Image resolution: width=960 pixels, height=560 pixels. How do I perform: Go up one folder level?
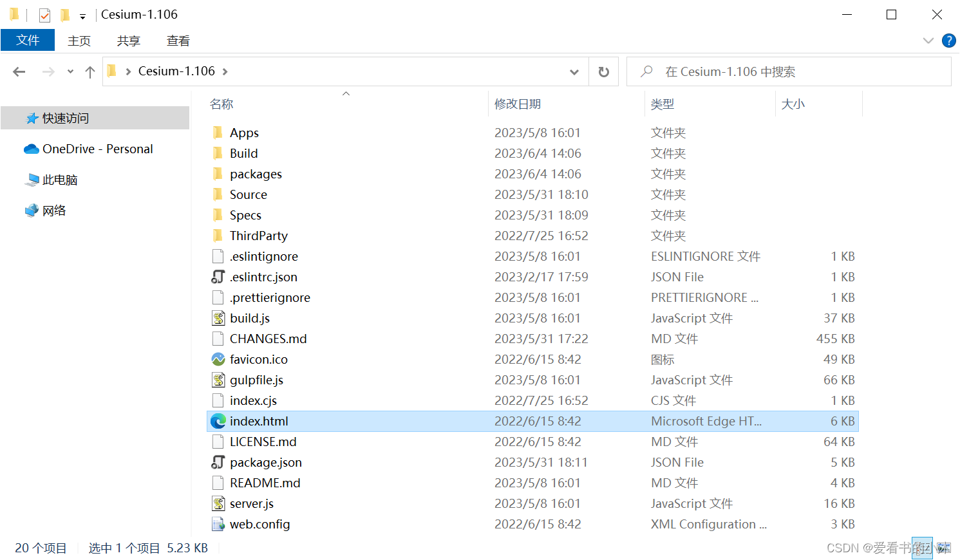point(90,71)
